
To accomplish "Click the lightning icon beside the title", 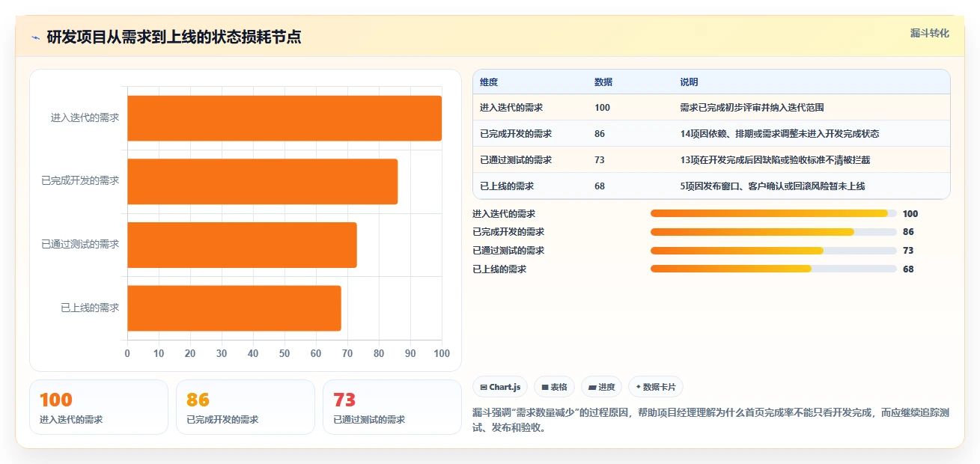I will [36, 37].
